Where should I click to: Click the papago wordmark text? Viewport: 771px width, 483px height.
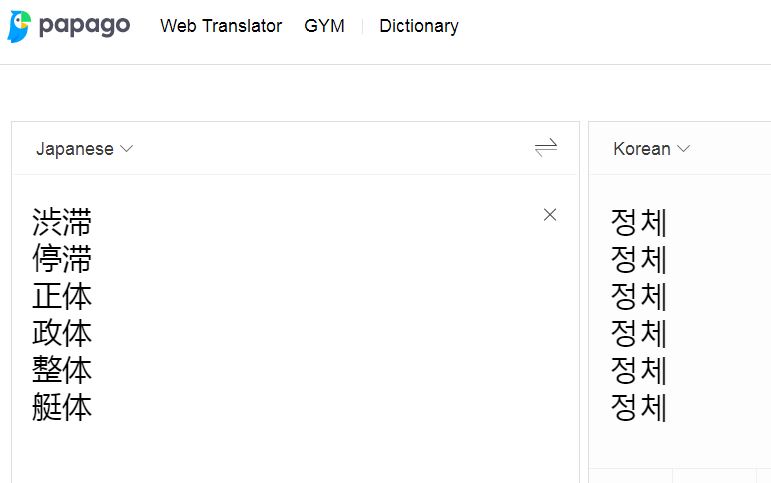[84, 26]
